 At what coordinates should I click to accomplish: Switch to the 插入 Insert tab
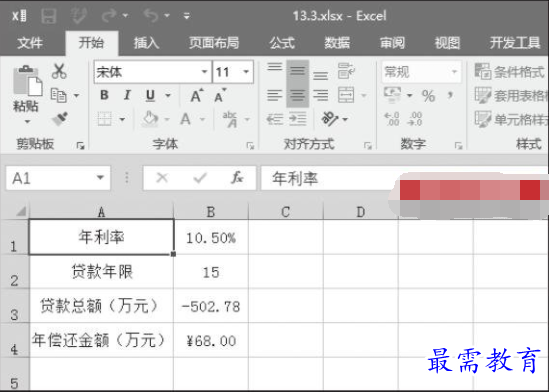click(x=146, y=43)
